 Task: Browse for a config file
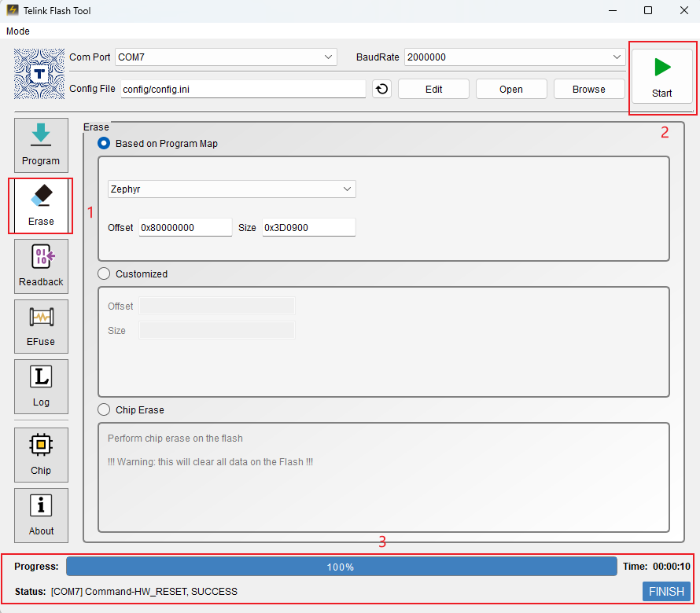pos(589,90)
